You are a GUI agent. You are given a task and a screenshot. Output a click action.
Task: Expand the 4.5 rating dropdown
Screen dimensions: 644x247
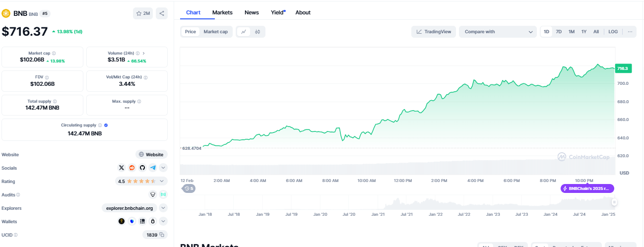tap(161, 181)
